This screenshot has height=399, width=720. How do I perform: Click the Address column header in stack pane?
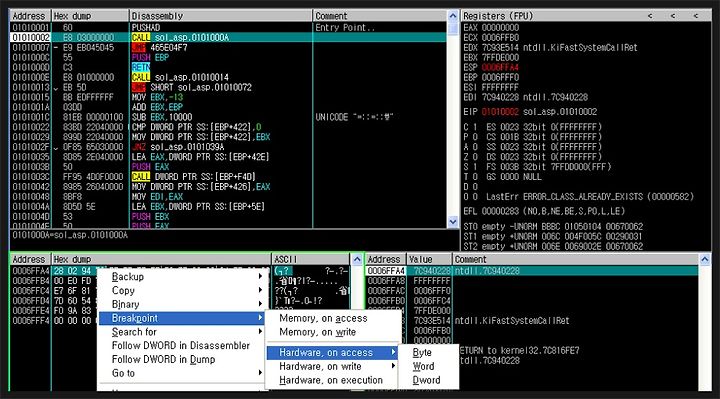[x=386, y=259]
